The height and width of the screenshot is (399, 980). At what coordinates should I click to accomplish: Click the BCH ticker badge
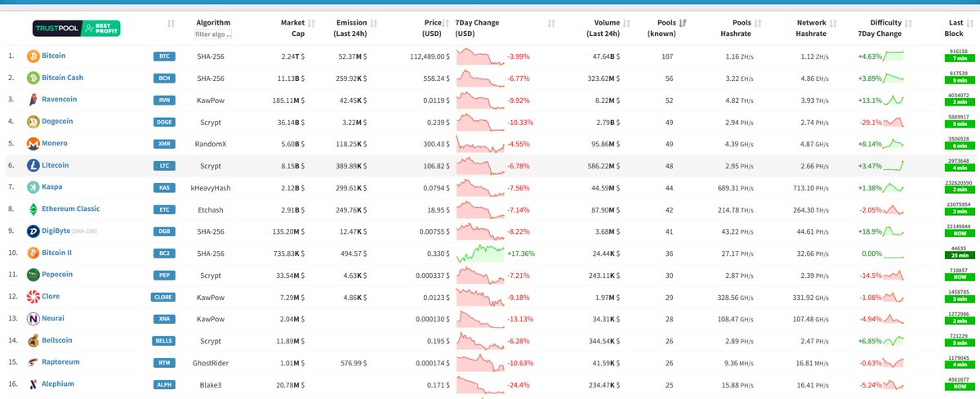coord(164,78)
